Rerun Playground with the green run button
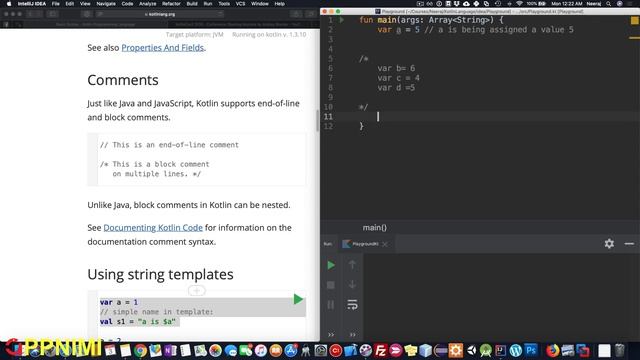 (331, 265)
